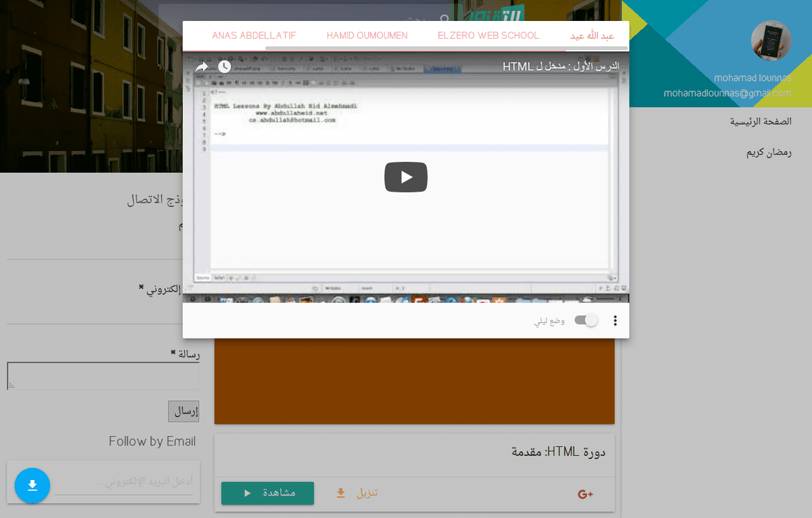The height and width of the screenshot is (518, 812).
Task: Play the HTML lesson video
Action: [406, 177]
